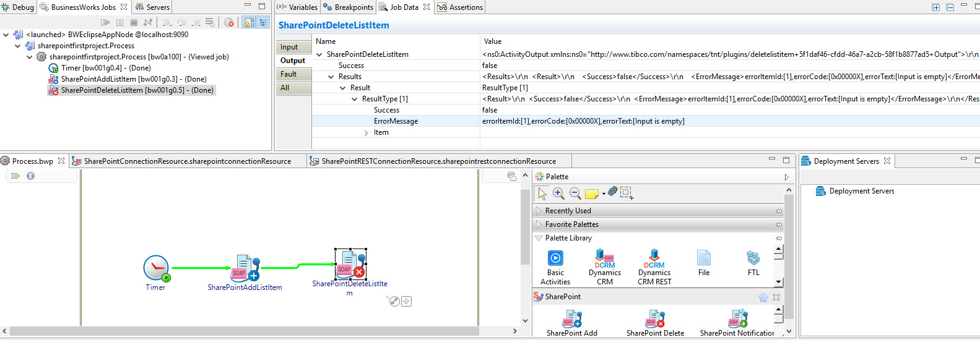
Task: Click the purple info icon in canvas header
Action: point(30,176)
